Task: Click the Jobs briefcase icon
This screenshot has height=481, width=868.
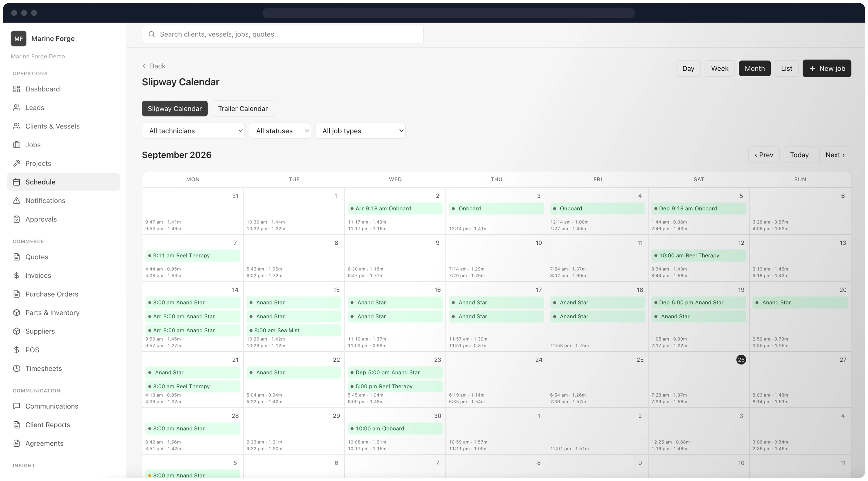Action: 16,145
